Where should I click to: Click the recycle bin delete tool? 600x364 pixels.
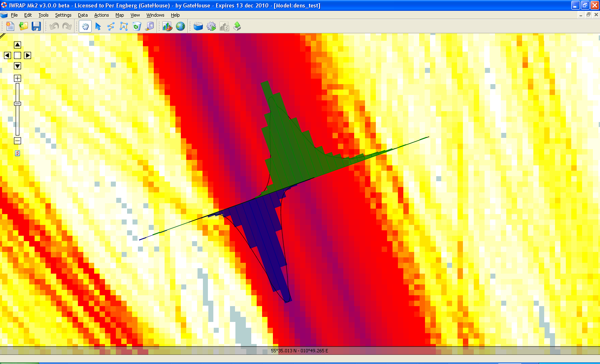[137, 26]
